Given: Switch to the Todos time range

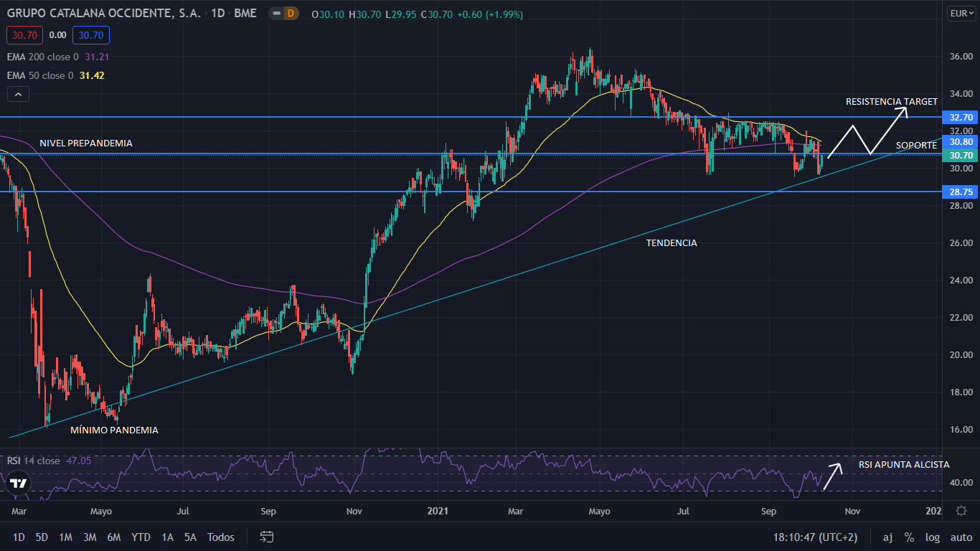Looking at the screenshot, I should point(221,537).
